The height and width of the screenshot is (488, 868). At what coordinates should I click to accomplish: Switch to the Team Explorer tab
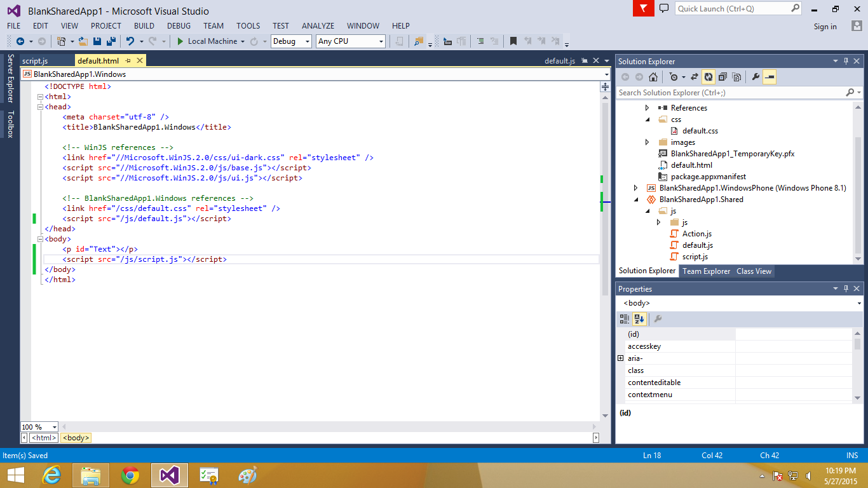(706, 271)
